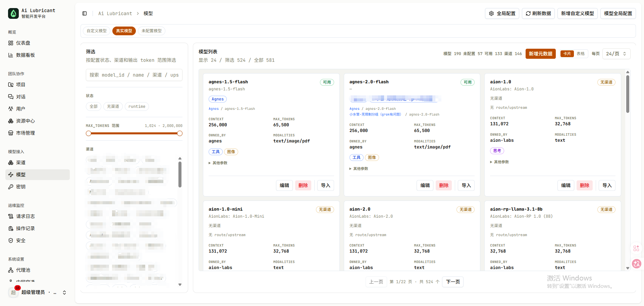This screenshot has height=306, width=644.
Task: Open 操作记录 icon in sidebar
Action: pyautogui.click(x=11, y=228)
